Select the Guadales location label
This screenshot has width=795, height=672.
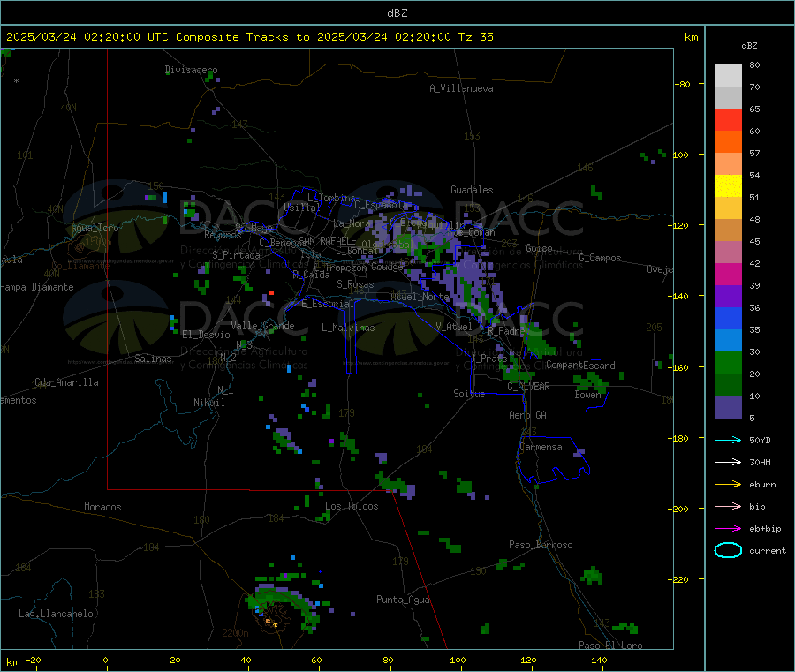[x=472, y=190]
